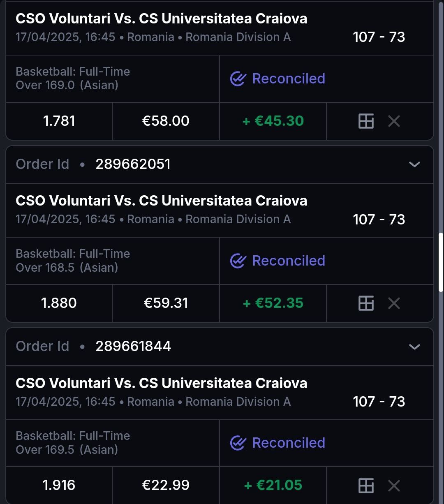Click the Reconciled label for Over 168.5
The image size is (444, 504).
point(289,261)
